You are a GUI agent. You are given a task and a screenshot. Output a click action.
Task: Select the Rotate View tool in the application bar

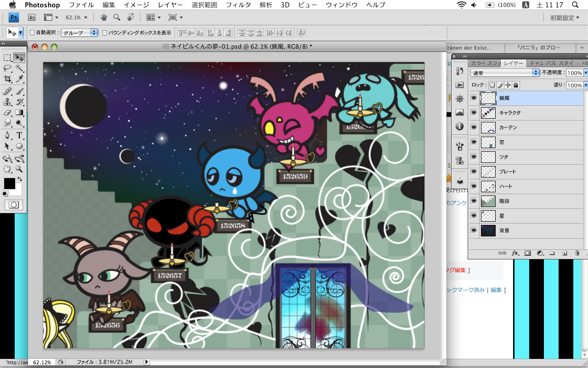pyautogui.click(x=131, y=17)
